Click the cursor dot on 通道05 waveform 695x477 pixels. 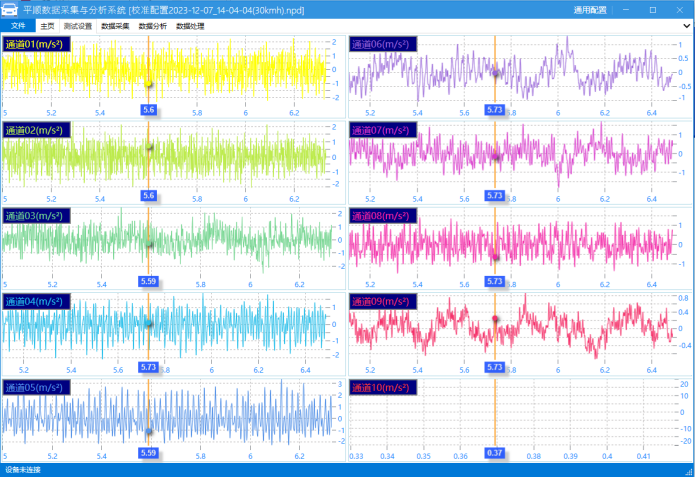148,432
